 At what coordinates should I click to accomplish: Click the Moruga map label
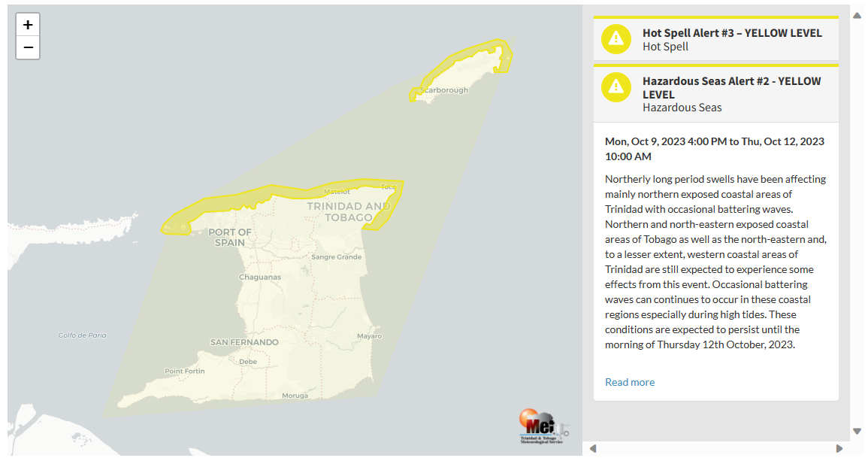pyautogui.click(x=295, y=396)
